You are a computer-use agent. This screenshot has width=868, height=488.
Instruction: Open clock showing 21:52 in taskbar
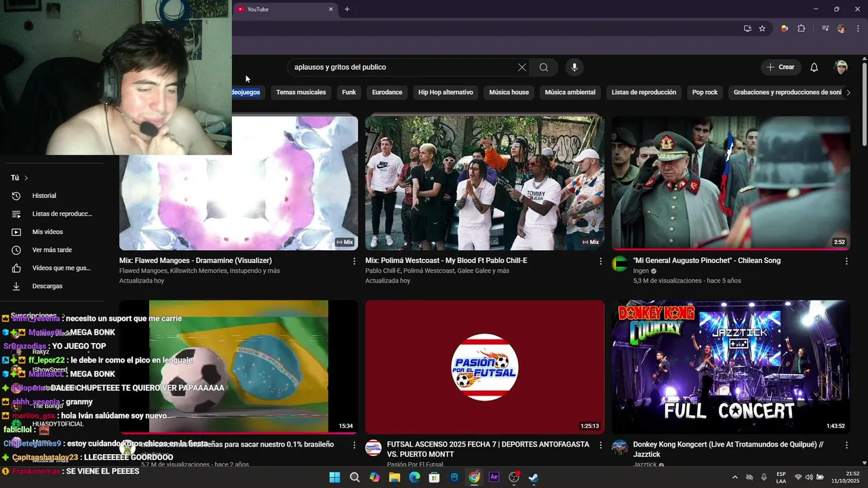tap(847, 477)
